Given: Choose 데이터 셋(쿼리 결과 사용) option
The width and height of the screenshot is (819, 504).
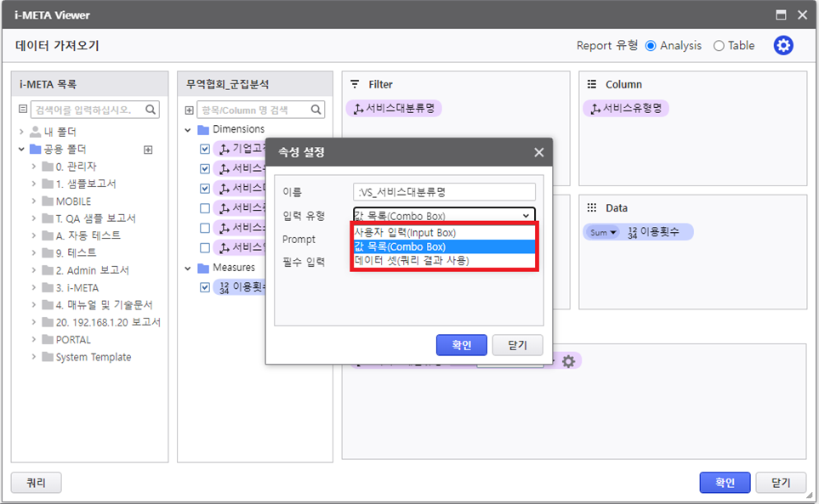Looking at the screenshot, I should click(412, 260).
